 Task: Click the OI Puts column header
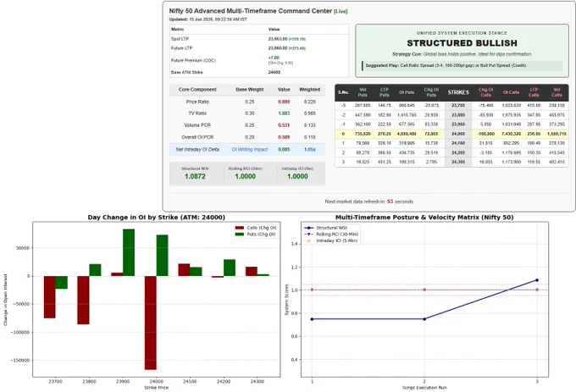407,92
